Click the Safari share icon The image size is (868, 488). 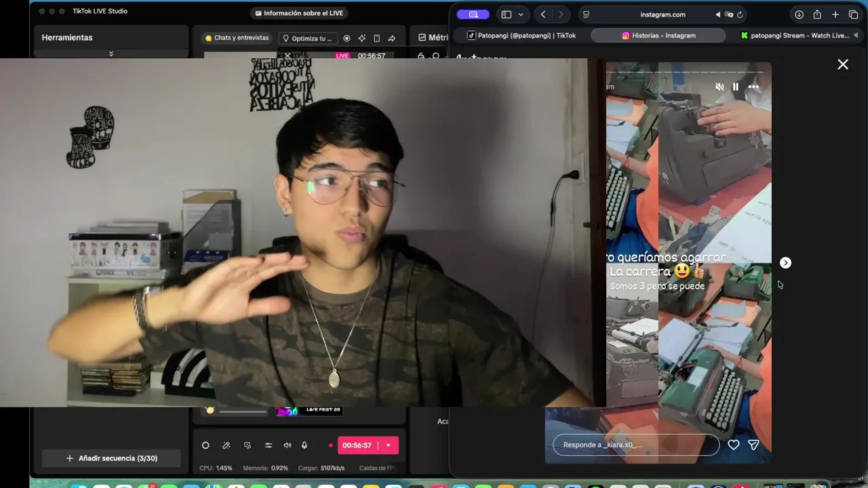coord(817,14)
